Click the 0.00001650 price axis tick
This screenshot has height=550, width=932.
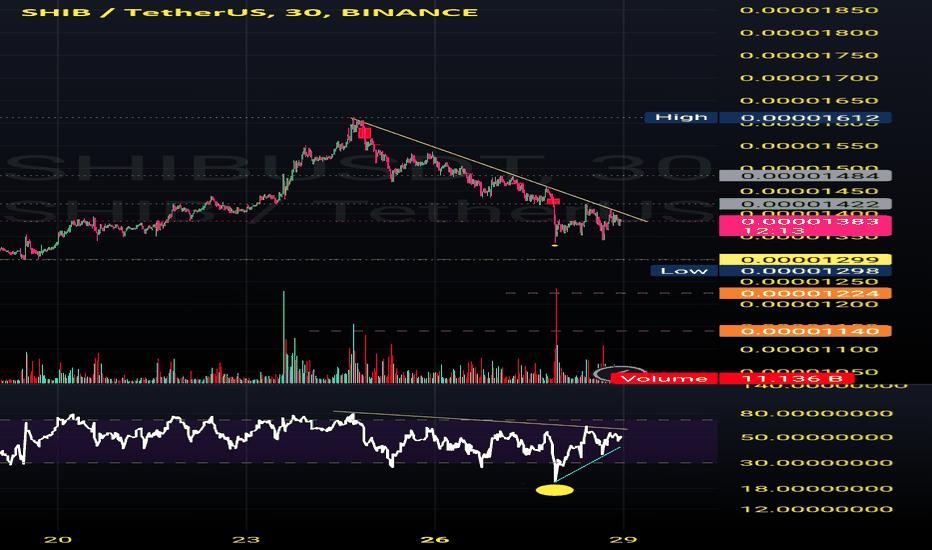[809, 100]
